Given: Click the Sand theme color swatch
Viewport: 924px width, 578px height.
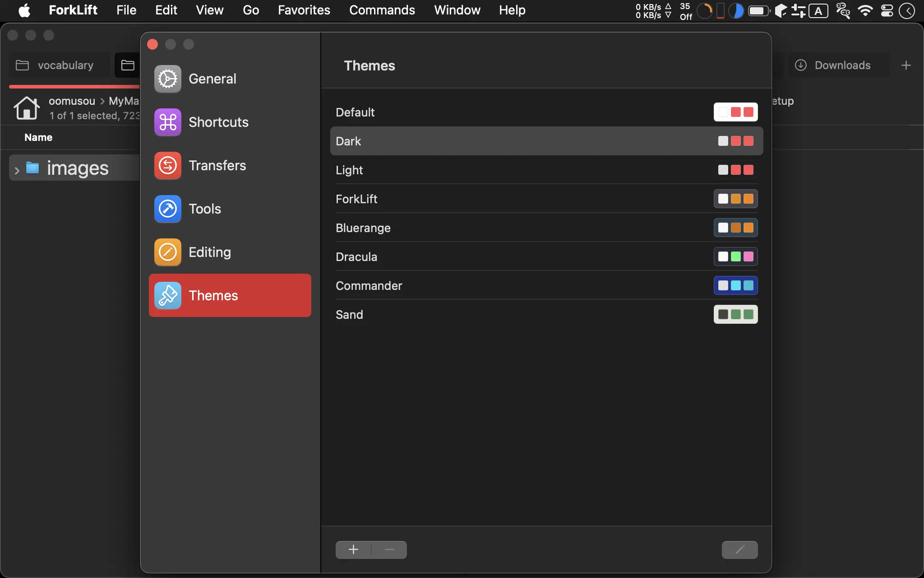Looking at the screenshot, I should click(x=735, y=314).
